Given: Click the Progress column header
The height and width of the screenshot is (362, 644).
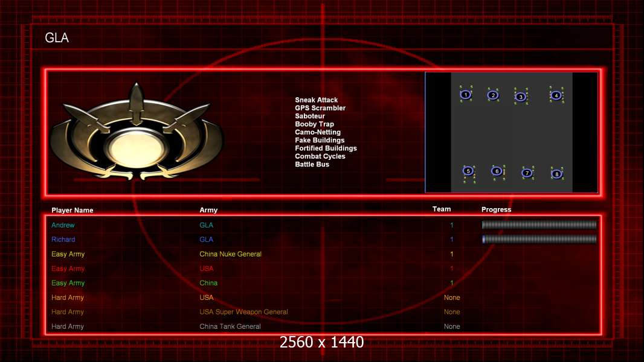Looking at the screenshot, I should 496,209.
